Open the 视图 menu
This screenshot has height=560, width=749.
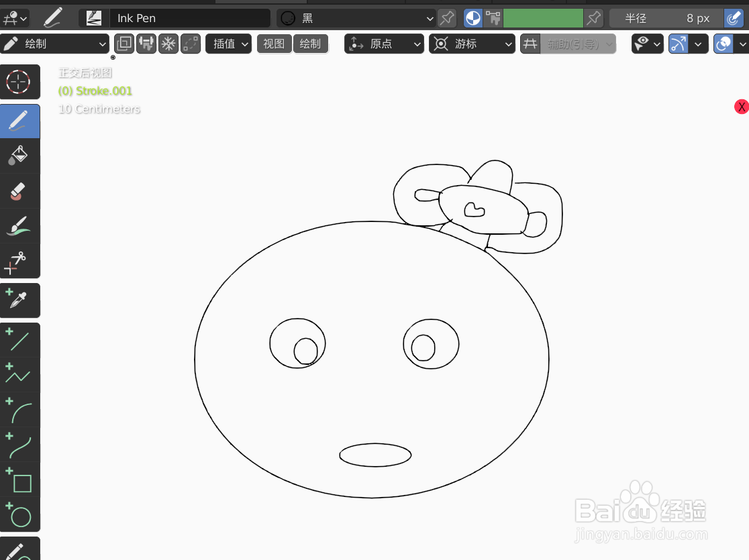click(274, 44)
